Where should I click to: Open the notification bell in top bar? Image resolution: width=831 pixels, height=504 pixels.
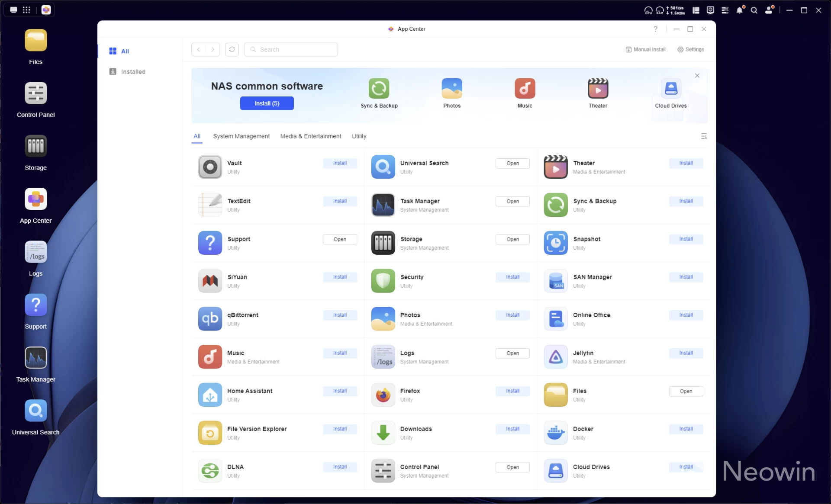point(739,10)
